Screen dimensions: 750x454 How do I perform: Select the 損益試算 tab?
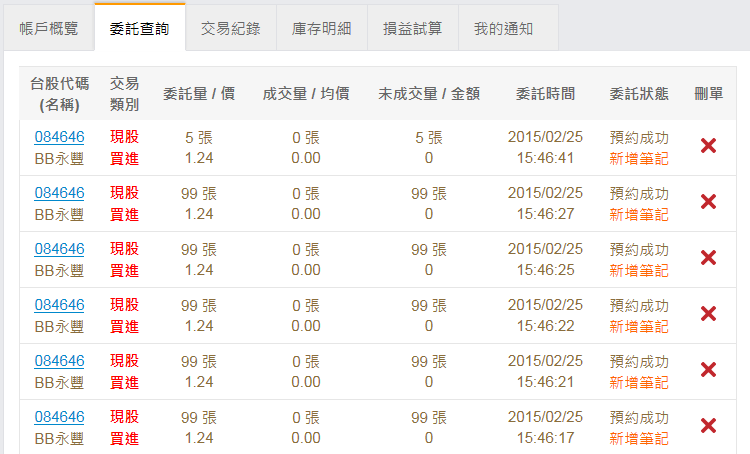click(x=413, y=28)
